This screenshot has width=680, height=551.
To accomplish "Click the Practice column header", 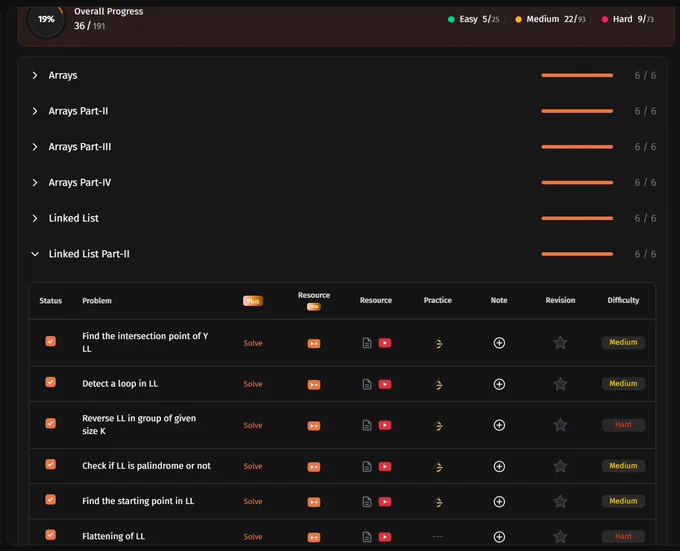I will (438, 300).
